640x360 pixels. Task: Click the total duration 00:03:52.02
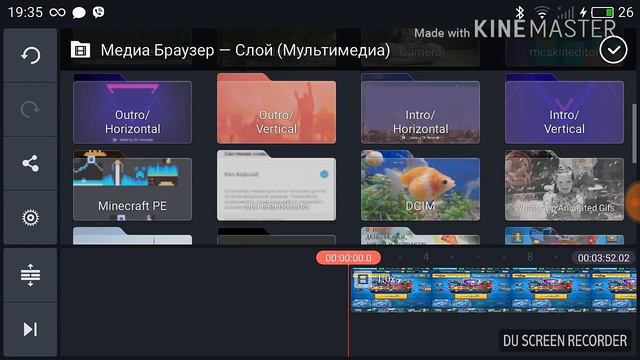point(603,258)
